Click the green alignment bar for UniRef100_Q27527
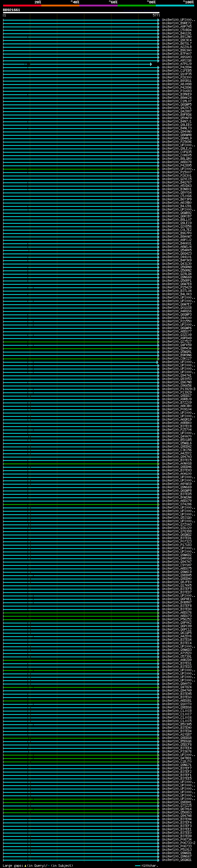Screen dimensions: 197x868 (81, 342)
